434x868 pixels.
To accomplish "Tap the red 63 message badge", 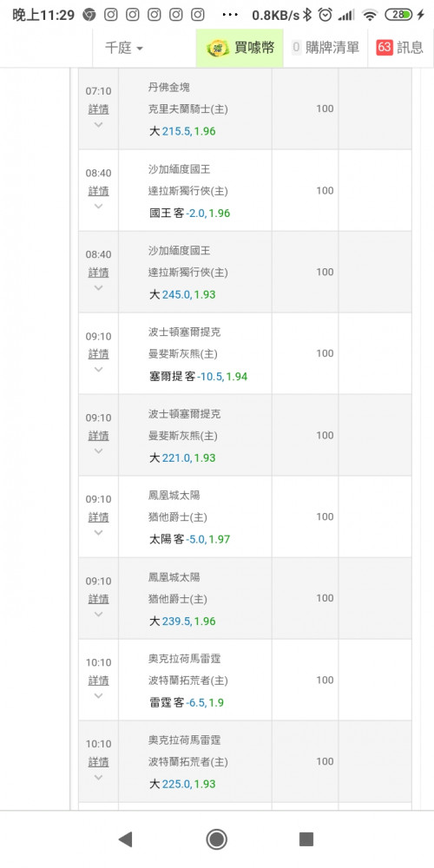I will click(385, 48).
